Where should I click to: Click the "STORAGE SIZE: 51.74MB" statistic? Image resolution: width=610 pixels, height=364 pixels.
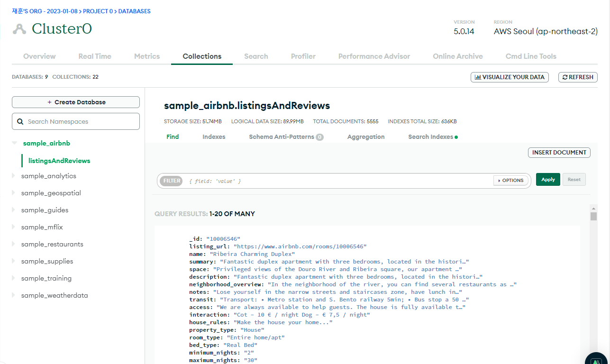tap(193, 121)
